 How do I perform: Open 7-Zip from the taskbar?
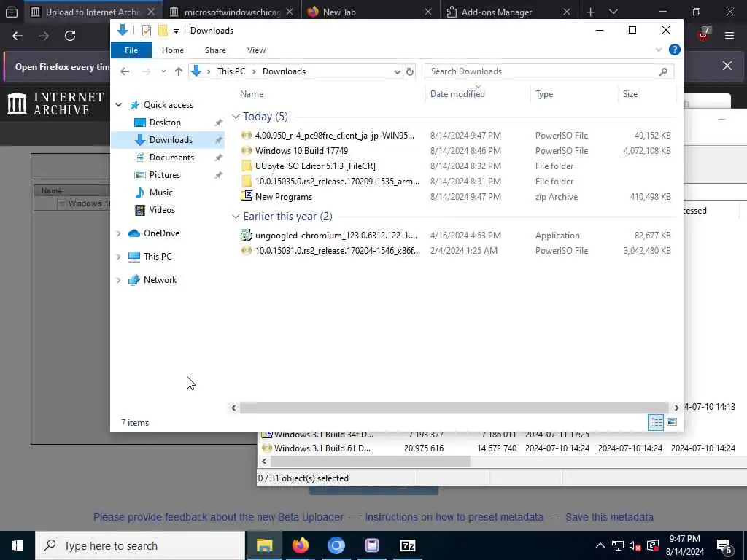pos(407,545)
